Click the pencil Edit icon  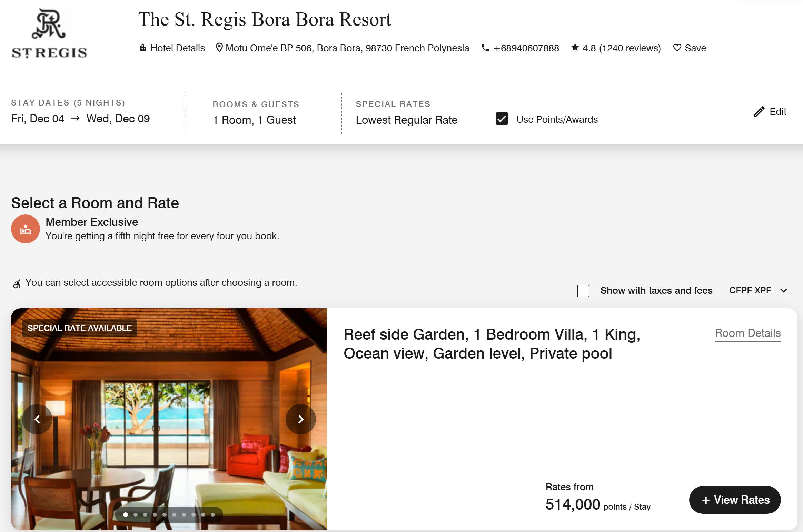pyautogui.click(x=759, y=111)
